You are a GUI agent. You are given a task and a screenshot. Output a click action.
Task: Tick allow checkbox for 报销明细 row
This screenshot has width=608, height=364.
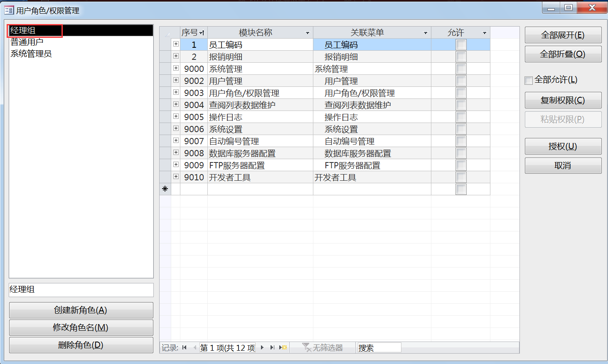pos(461,57)
